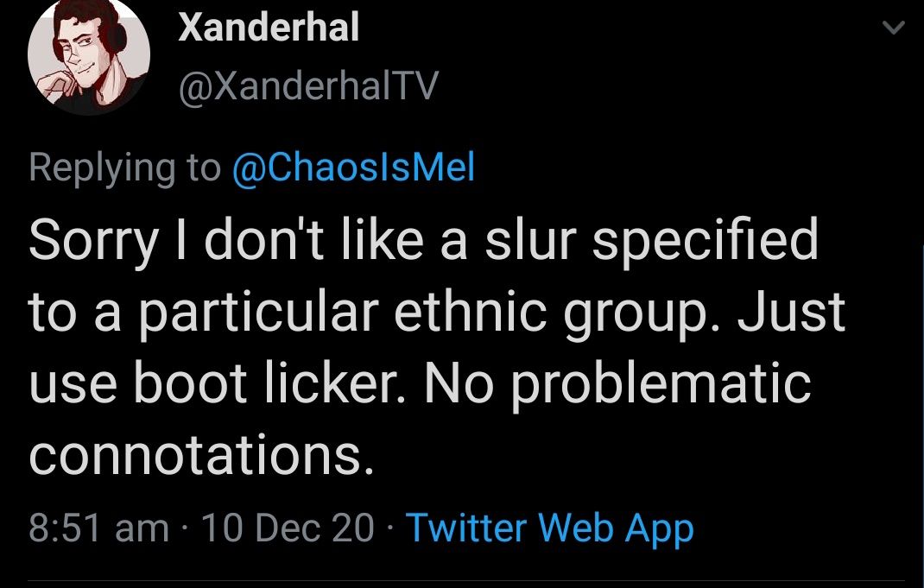This screenshot has height=588, width=924.
Task: Click the word 'connotations' in the tweet
Action: [x=201, y=455]
